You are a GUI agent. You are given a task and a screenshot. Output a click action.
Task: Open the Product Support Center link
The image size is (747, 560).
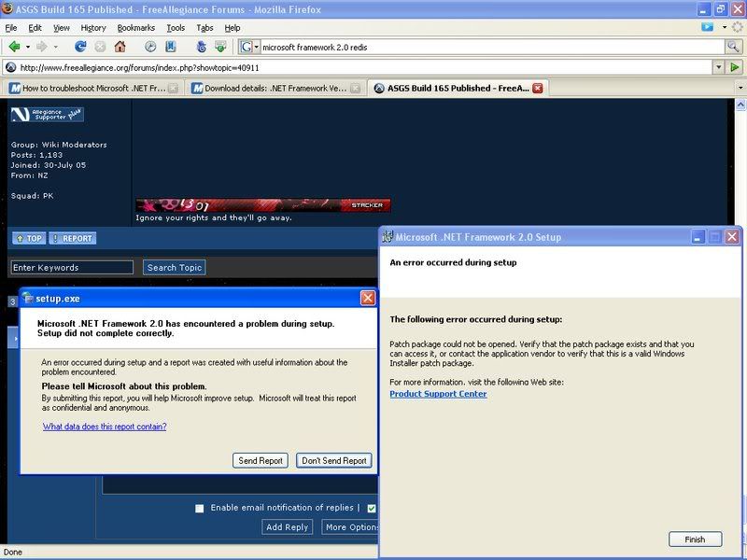point(438,394)
